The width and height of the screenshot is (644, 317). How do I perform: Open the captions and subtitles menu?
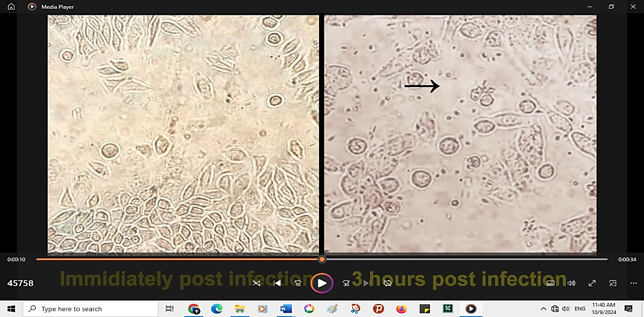(x=551, y=283)
